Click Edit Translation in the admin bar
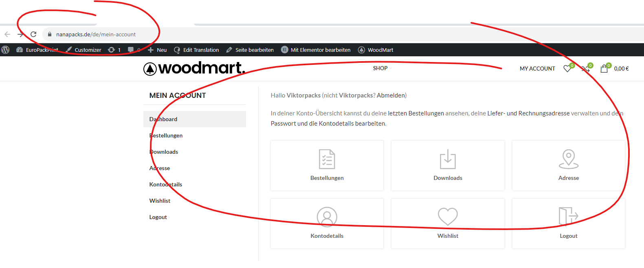 click(196, 50)
